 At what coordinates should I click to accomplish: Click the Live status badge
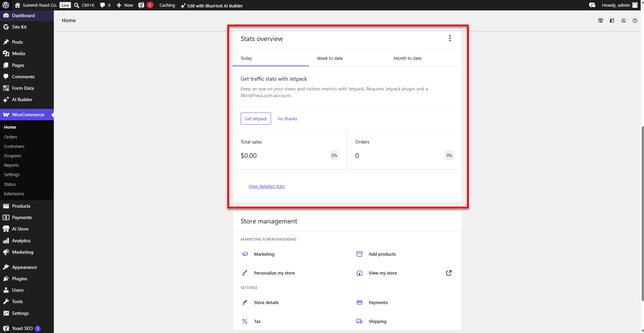click(65, 5)
